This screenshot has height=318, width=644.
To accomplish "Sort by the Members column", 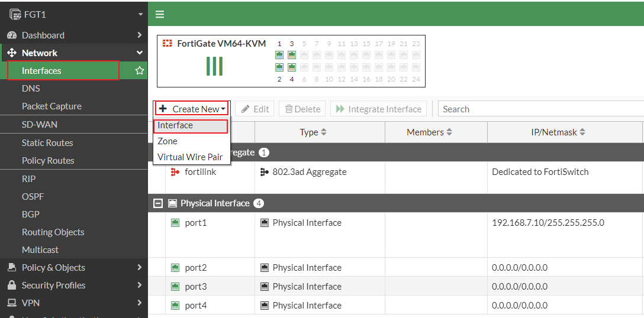I will click(430, 132).
